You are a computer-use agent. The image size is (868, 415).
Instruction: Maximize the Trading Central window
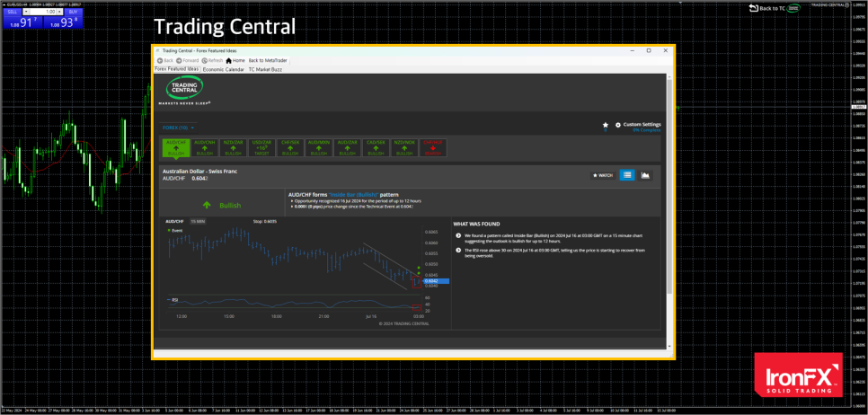click(x=649, y=50)
